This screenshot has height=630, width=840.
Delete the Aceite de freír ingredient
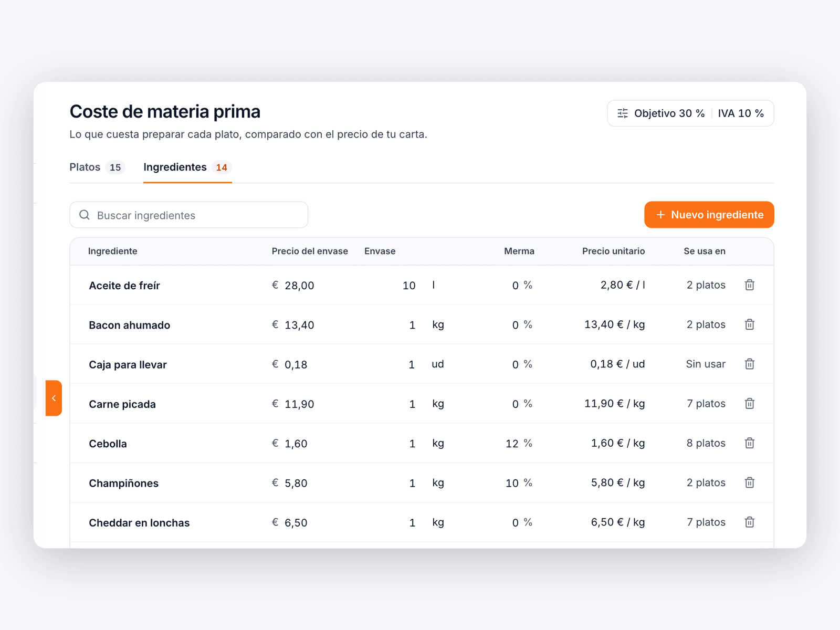pyautogui.click(x=750, y=285)
